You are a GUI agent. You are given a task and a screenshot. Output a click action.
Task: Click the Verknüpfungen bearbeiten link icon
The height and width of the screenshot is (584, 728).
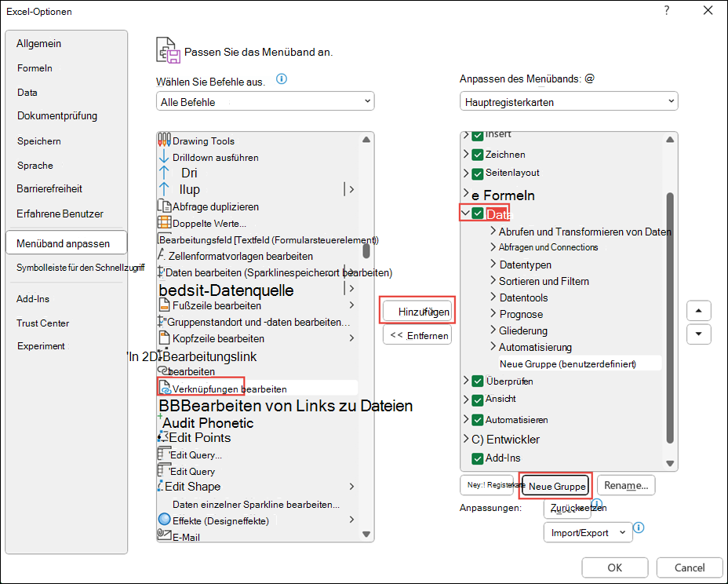[165, 388]
